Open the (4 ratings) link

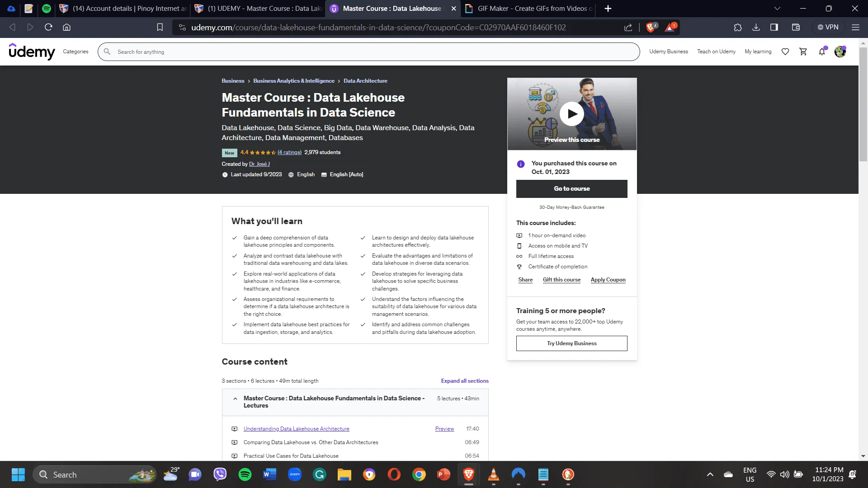coord(289,152)
